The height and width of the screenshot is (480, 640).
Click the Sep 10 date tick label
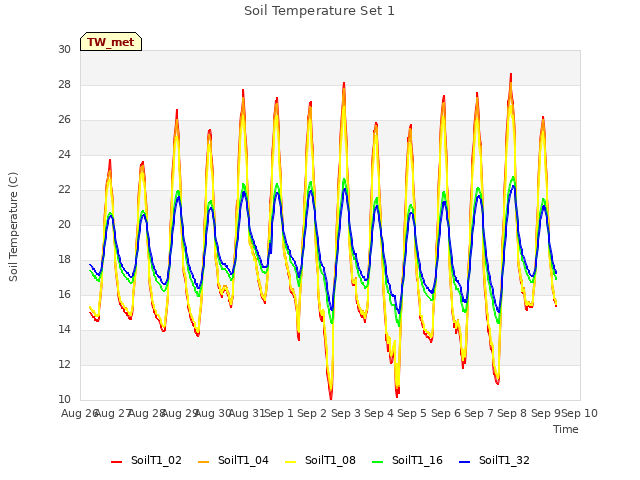580,413
